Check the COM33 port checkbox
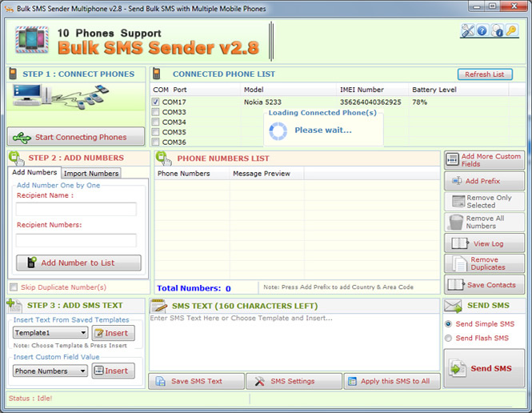532x413 pixels. [155, 112]
